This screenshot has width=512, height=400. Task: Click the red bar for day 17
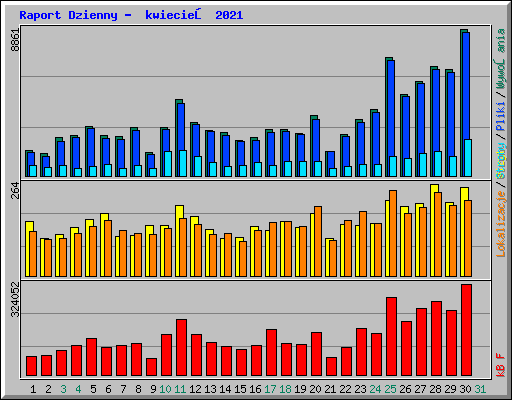click(271, 353)
